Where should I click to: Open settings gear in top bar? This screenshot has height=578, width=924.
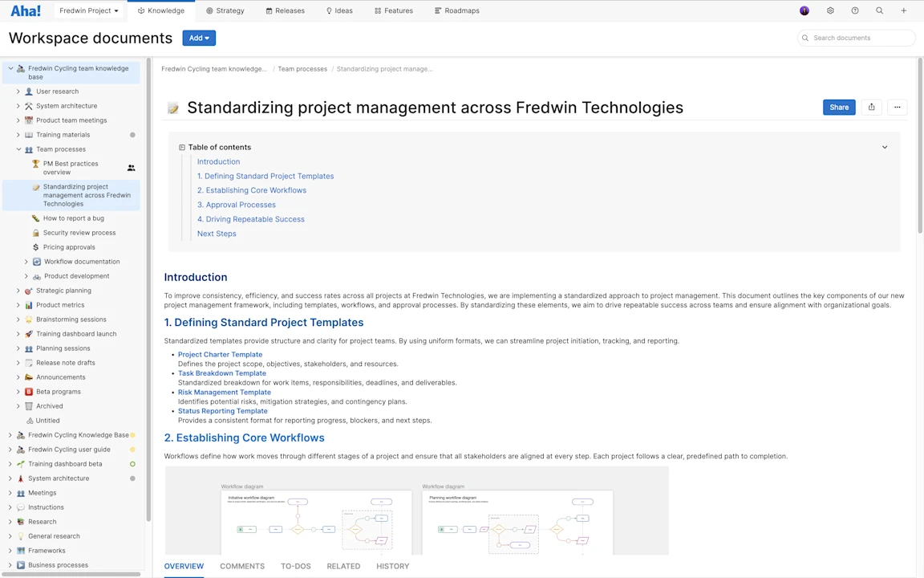pos(830,10)
